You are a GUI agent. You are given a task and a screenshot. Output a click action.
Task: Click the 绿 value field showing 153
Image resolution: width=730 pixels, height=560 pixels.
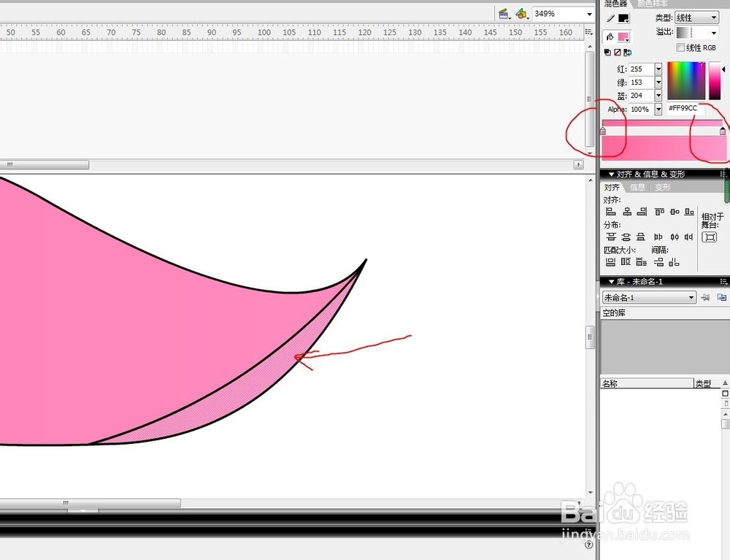pos(642,83)
